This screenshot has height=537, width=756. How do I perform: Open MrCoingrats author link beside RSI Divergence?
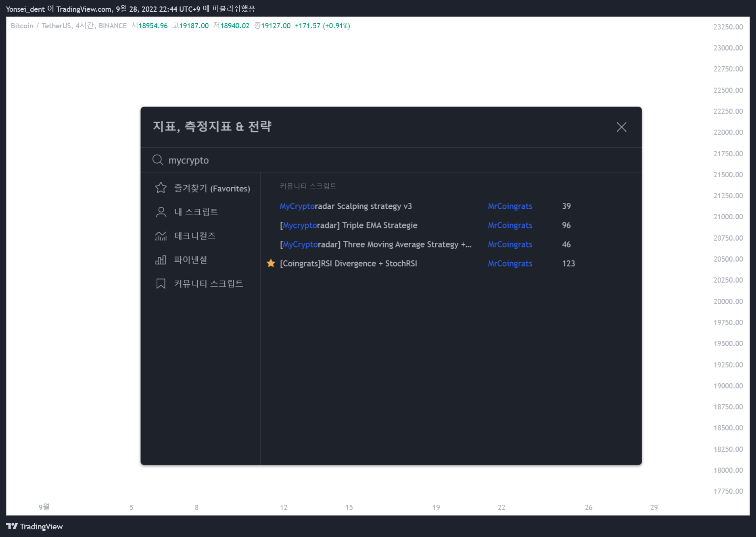point(510,263)
